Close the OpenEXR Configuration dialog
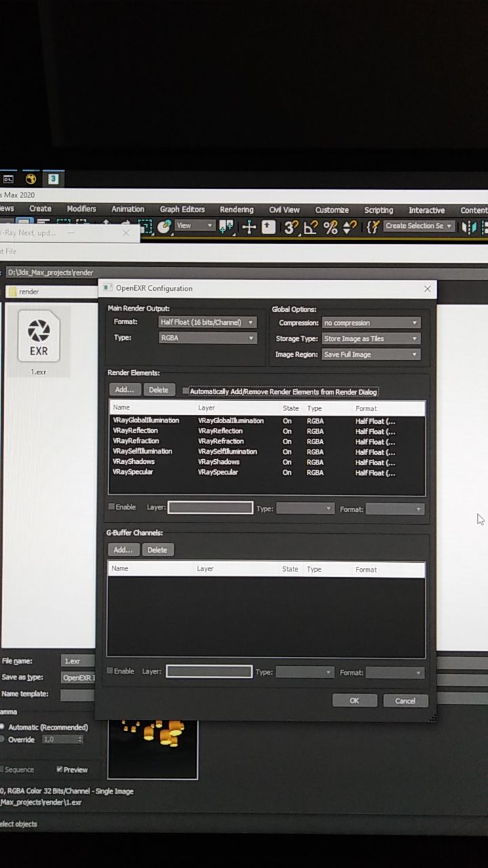Image resolution: width=488 pixels, height=868 pixels. click(427, 288)
